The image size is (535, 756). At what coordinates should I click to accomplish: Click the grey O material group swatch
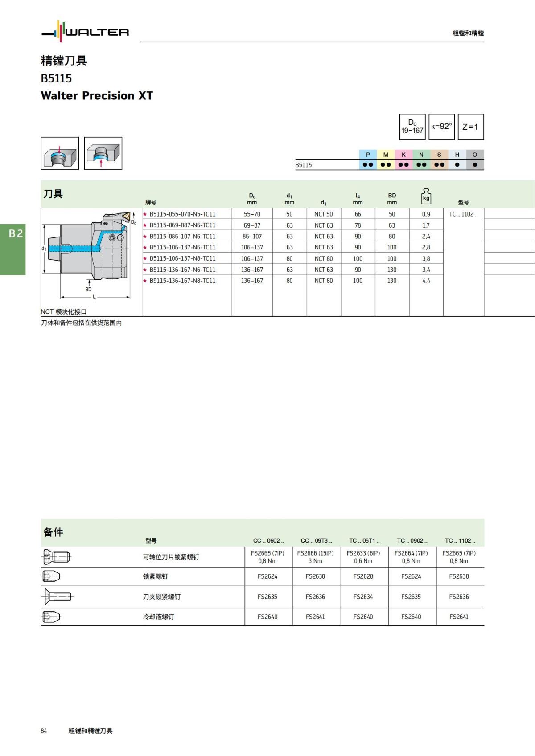tap(475, 159)
